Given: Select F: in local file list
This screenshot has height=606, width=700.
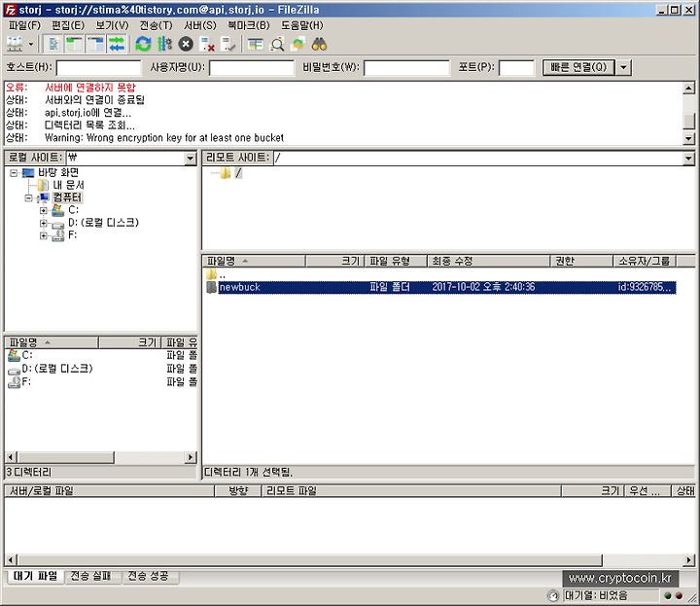Looking at the screenshot, I should click(x=26, y=382).
